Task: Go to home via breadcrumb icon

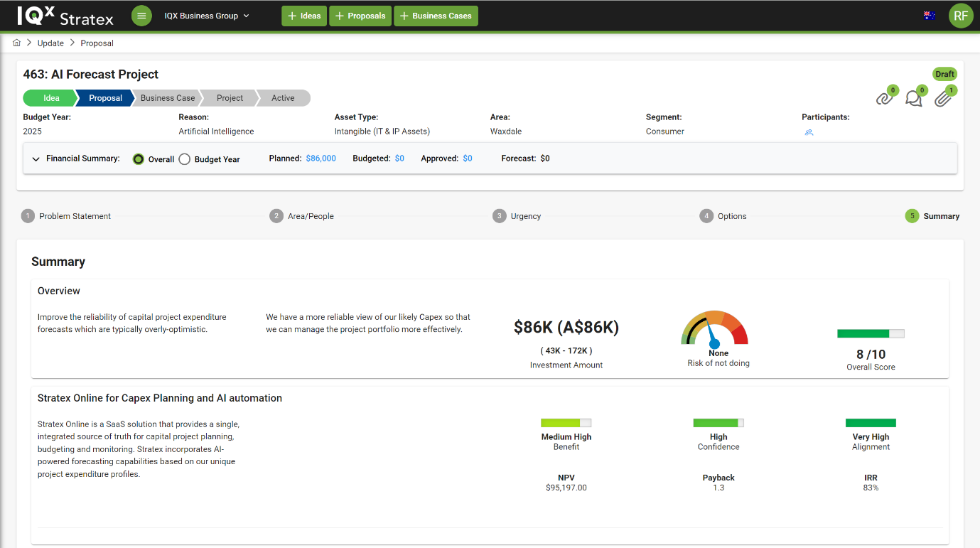Action: [17, 43]
